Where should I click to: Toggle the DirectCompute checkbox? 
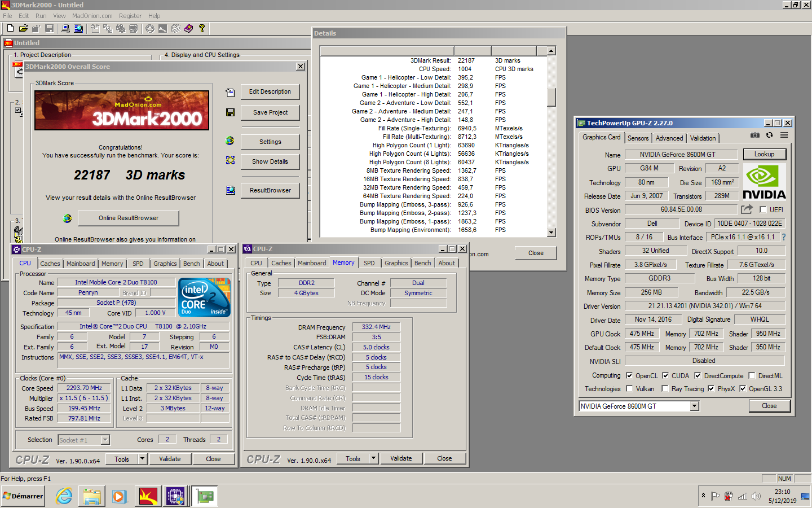(698, 376)
